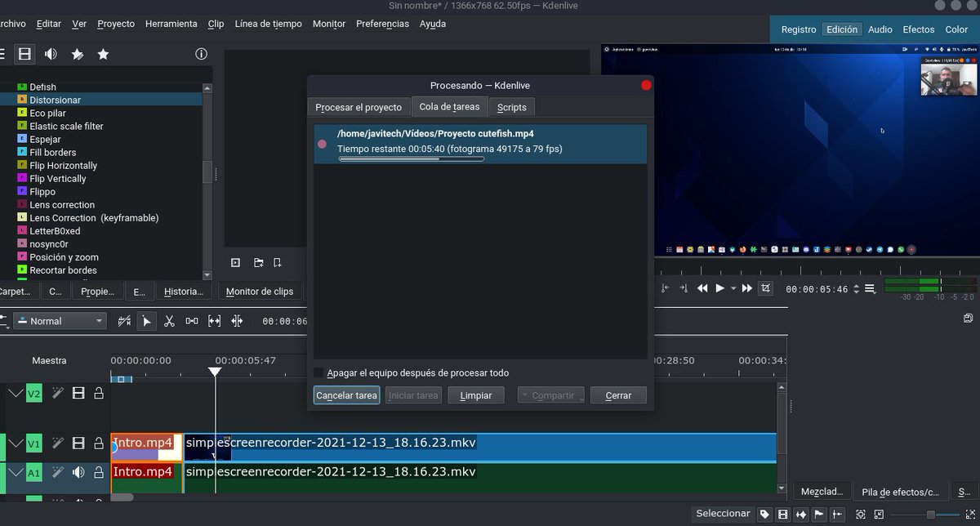Click the multicam/insert tool next to timecode
Screen dimensions: 980x526
pos(238,321)
